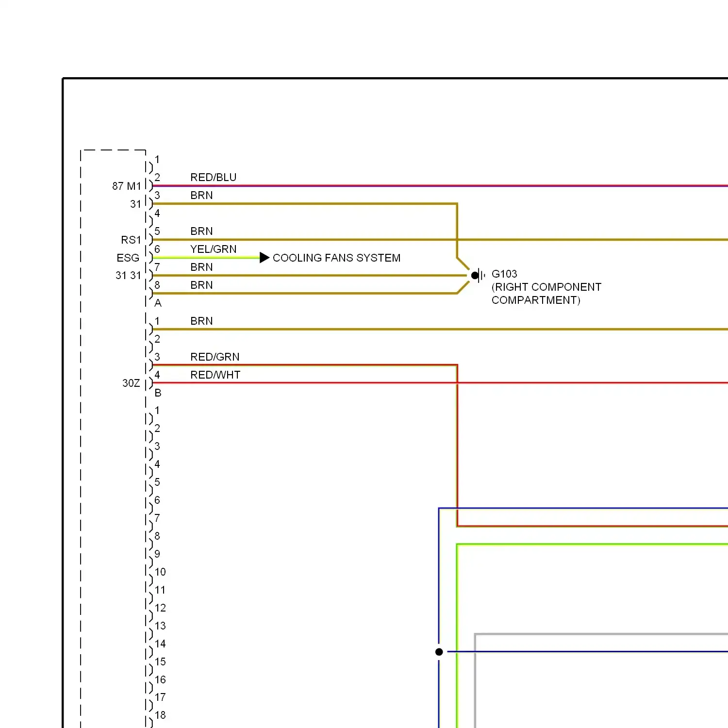Click the COOLING FANS SYSTEM reference text
Screen dimensions: 728x728
point(337,258)
